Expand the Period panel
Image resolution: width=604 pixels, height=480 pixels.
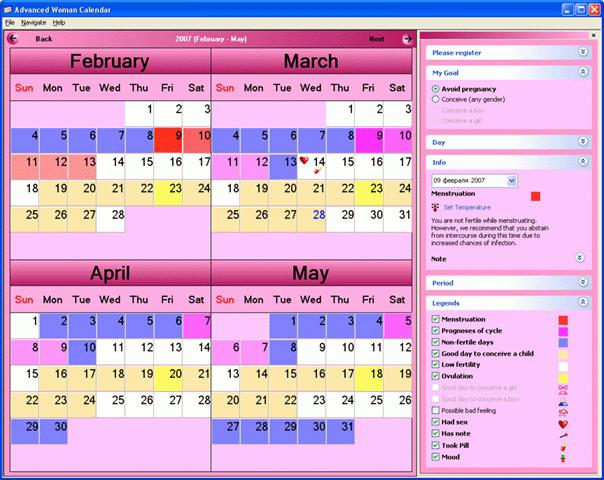pos(583,282)
